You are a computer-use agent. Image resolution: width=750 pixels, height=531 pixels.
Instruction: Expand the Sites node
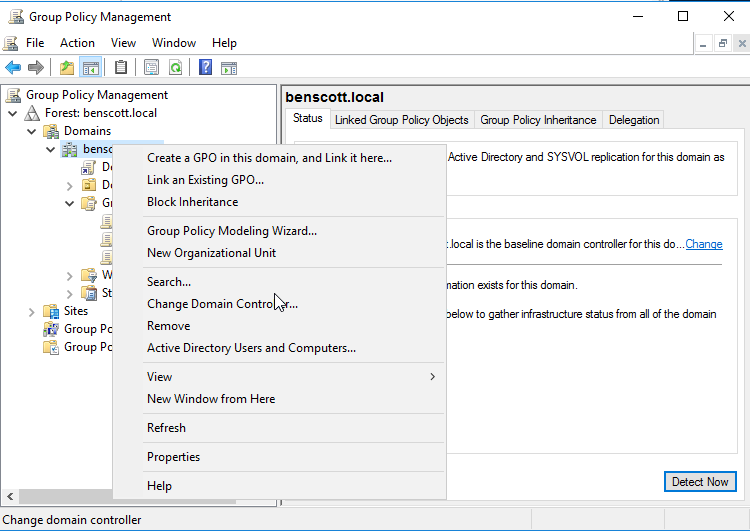pos(32,312)
